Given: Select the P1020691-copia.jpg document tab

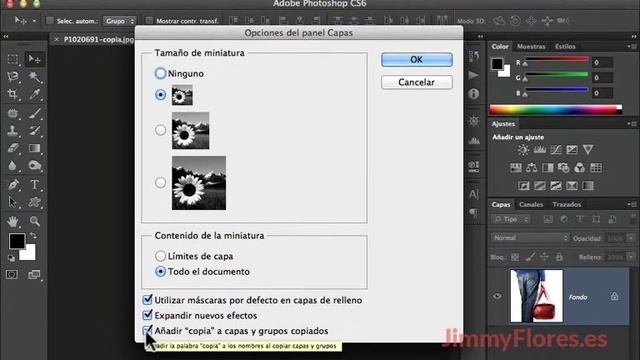Looking at the screenshot, I should click(x=98, y=40).
